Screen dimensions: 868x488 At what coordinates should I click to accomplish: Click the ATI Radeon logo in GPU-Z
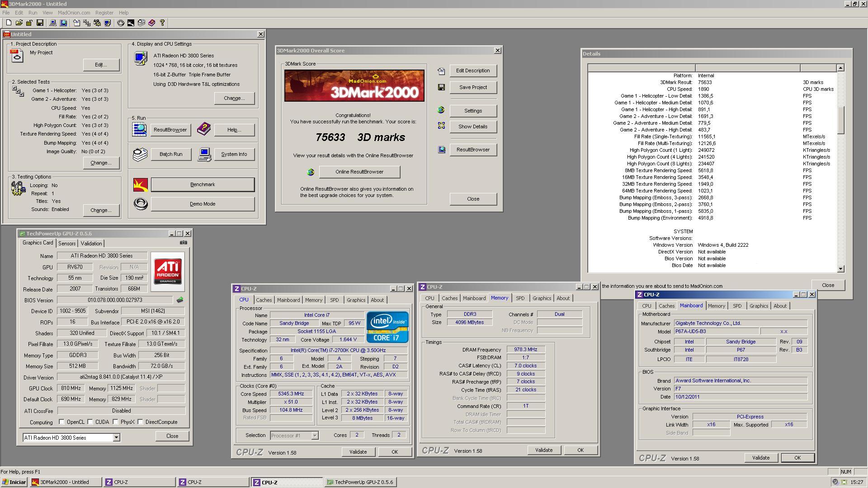168,272
